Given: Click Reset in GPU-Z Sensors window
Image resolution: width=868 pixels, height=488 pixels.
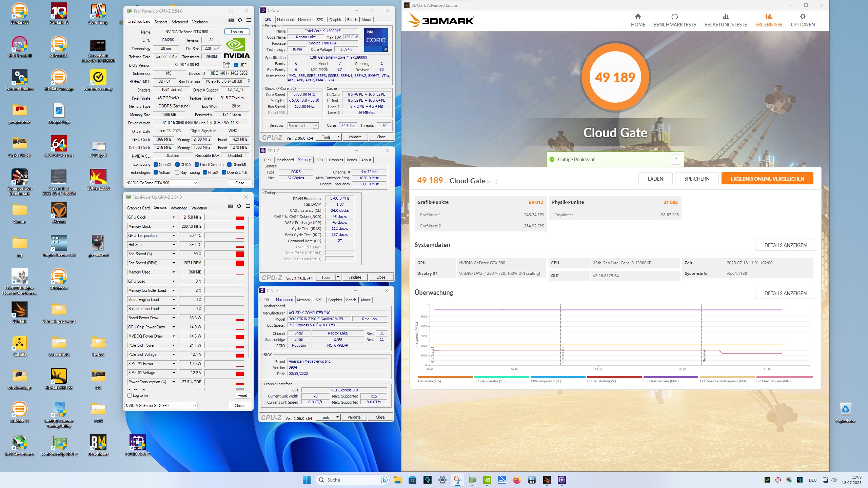Looking at the screenshot, I should [x=242, y=395].
